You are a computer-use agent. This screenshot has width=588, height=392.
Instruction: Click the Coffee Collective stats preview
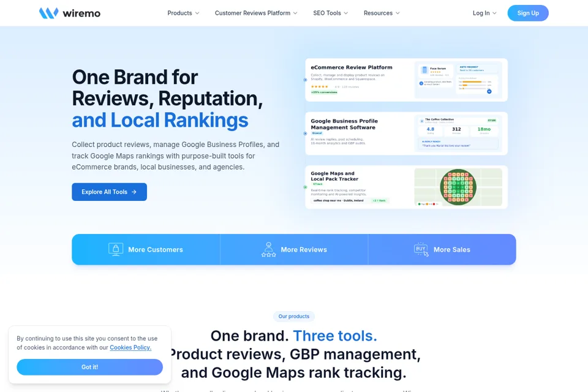pyautogui.click(x=458, y=133)
